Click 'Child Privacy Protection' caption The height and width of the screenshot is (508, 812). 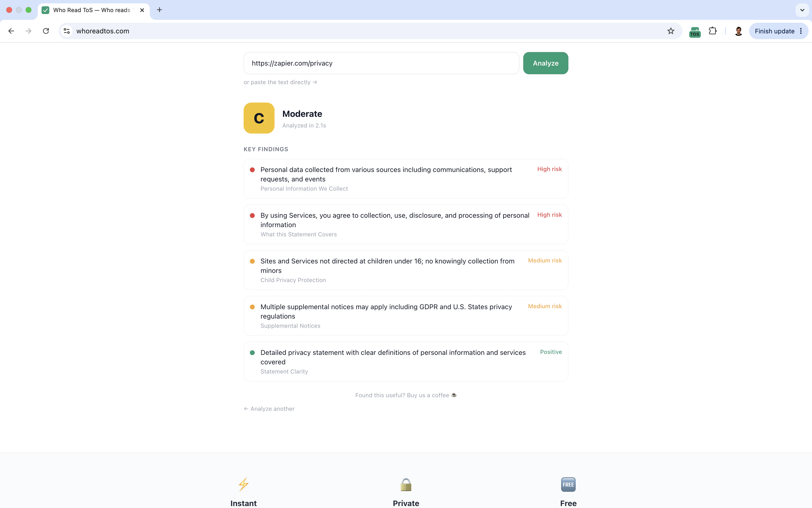(293, 280)
